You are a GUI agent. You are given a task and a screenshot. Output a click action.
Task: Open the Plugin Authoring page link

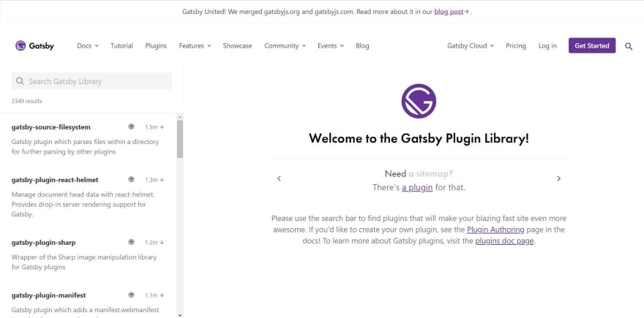[x=495, y=230]
